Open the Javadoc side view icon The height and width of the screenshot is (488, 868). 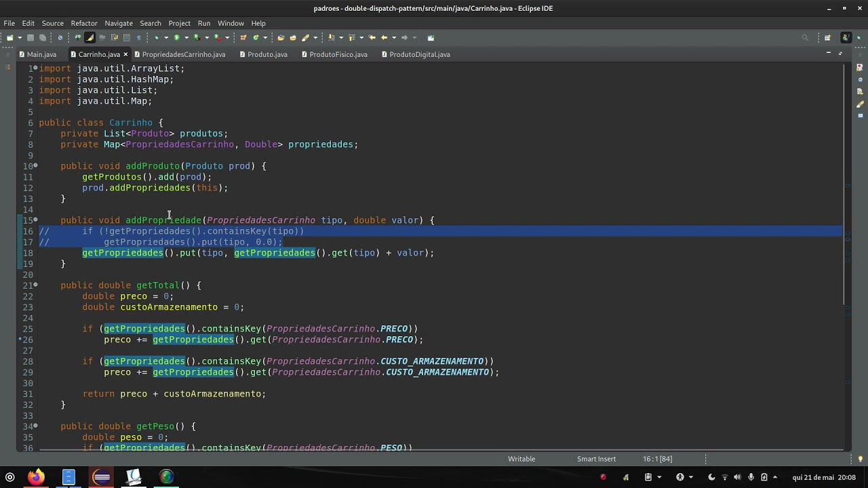tap(860, 79)
